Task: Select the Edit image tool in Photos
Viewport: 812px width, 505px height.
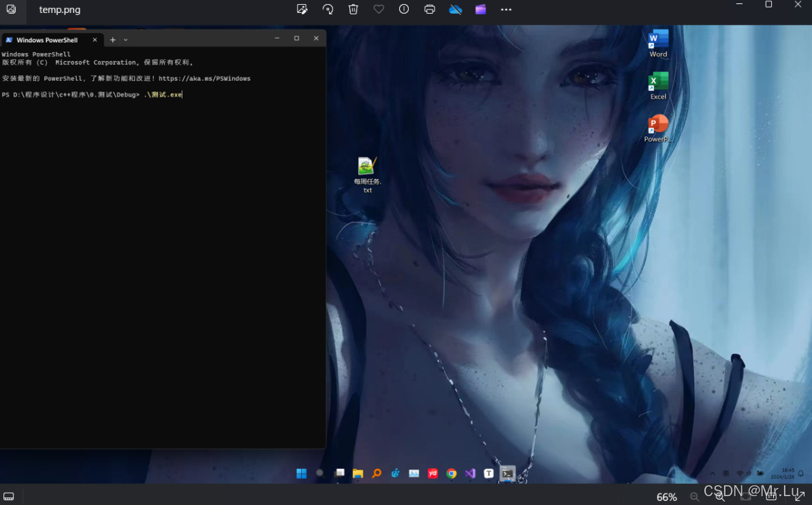Action: click(x=300, y=10)
